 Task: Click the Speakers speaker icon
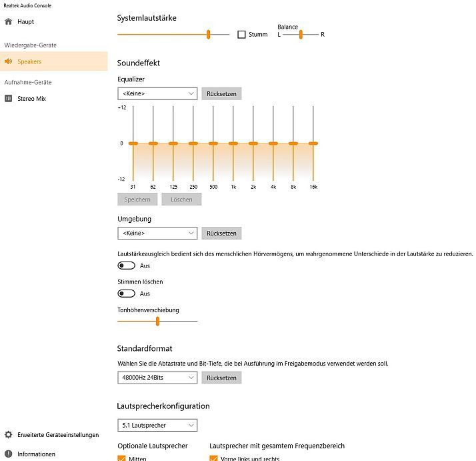[9, 61]
